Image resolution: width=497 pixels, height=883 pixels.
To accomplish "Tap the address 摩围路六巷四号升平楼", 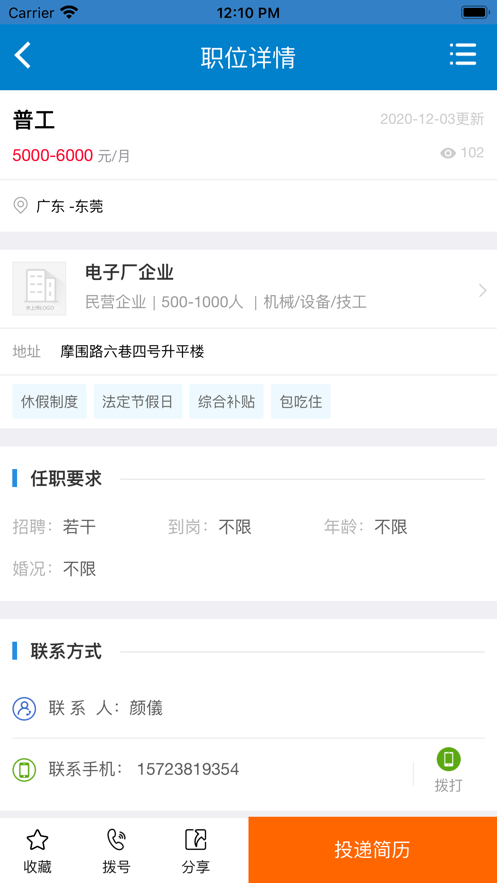I will coord(132,352).
